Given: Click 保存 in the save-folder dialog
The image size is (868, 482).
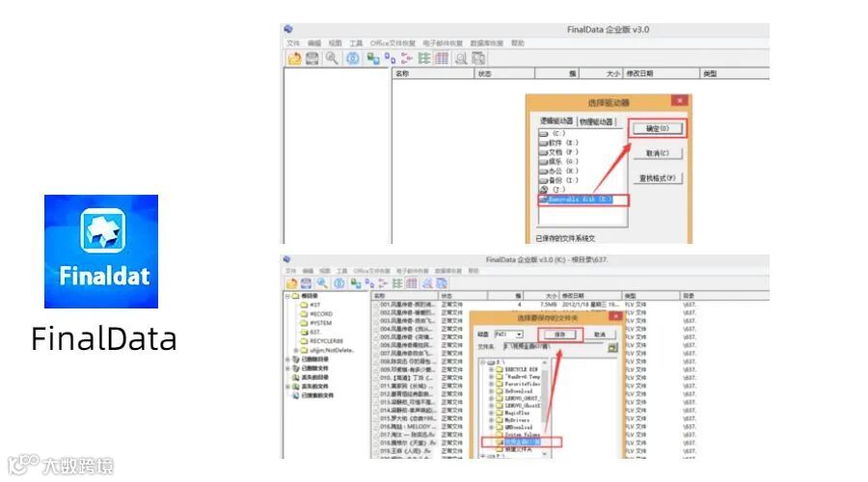Looking at the screenshot, I should click(x=559, y=335).
